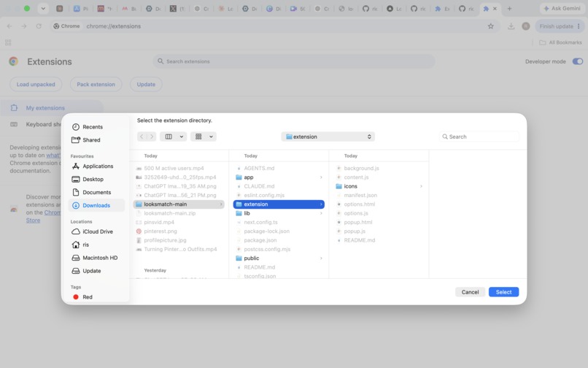Click the Search extensions field

[x=294, y=61]
